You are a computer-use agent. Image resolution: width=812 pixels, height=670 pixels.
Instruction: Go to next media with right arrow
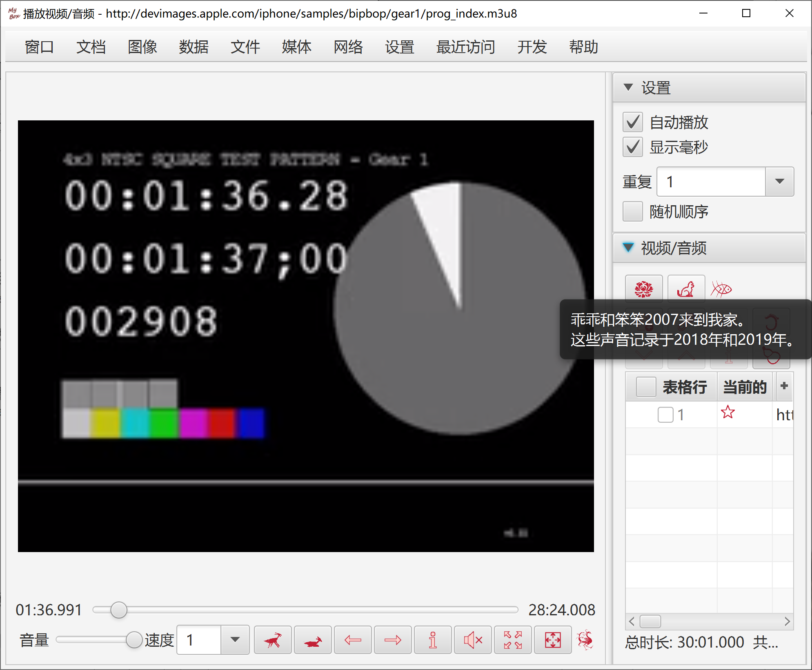[393, 640]
